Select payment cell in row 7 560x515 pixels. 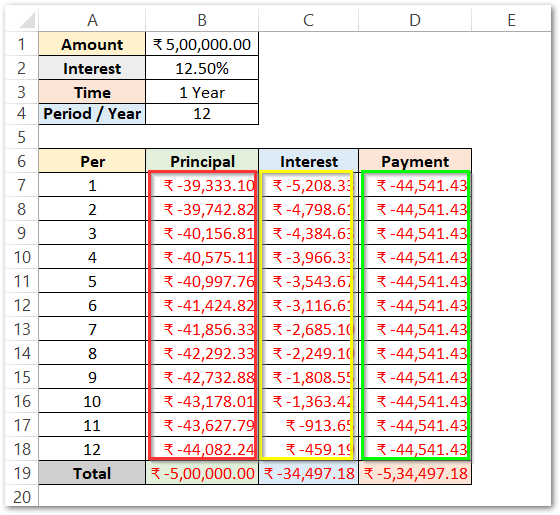click(415, 185)
